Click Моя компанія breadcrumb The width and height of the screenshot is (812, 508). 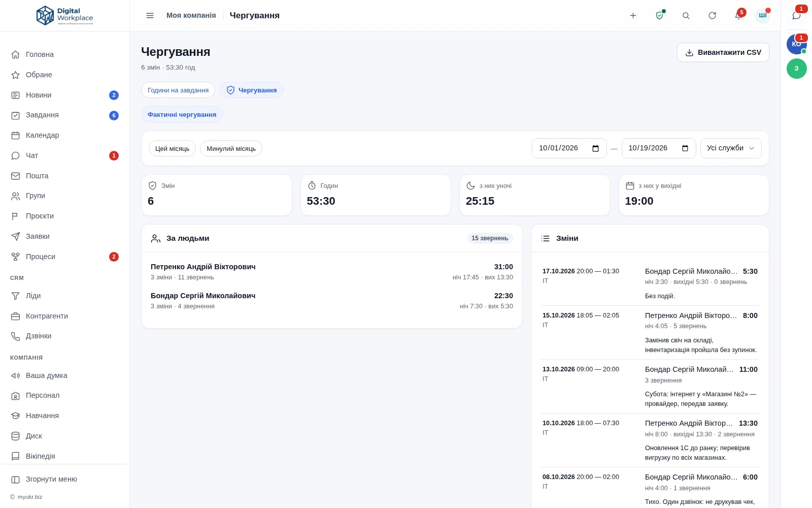pos(191,16)
